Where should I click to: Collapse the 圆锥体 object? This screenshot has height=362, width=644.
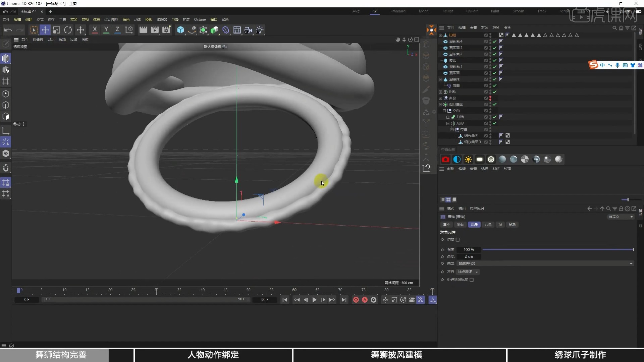441,79
